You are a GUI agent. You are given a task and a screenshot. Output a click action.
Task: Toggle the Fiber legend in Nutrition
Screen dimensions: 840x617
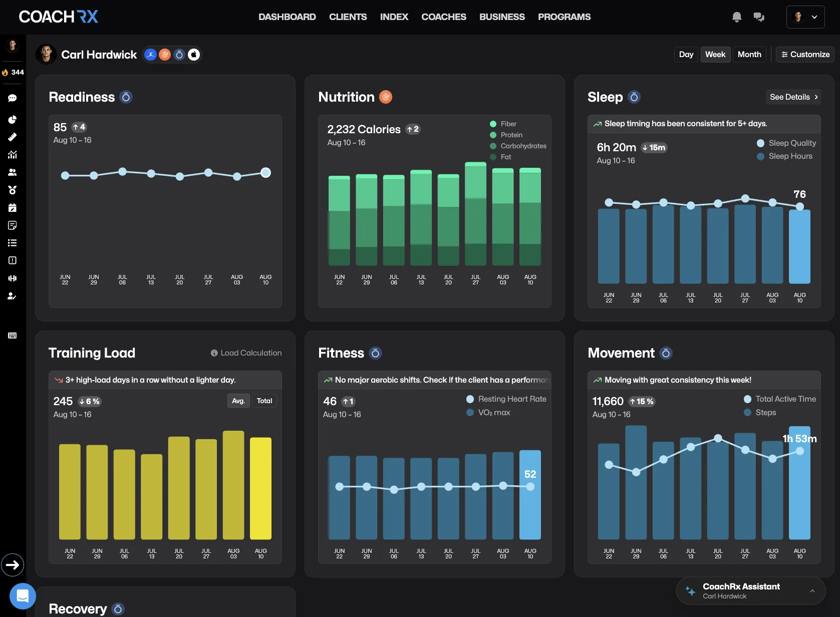click(503, 124)
